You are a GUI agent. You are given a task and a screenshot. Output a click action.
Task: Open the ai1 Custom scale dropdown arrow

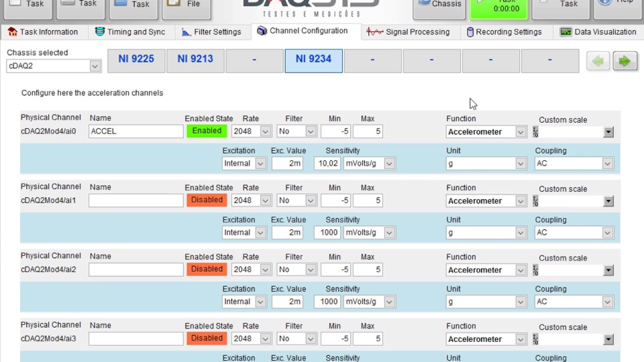pyautogui.click(x=608, y=201)
